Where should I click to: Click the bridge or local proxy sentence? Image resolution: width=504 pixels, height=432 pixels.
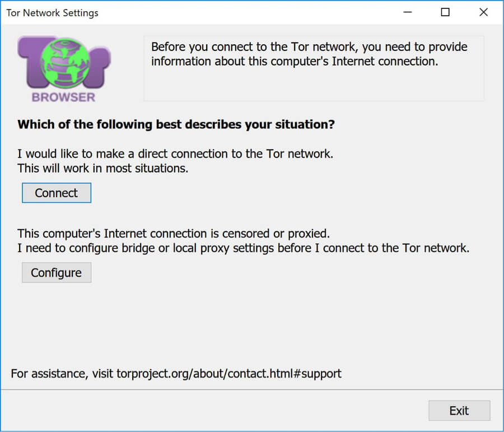coord(244,248)
